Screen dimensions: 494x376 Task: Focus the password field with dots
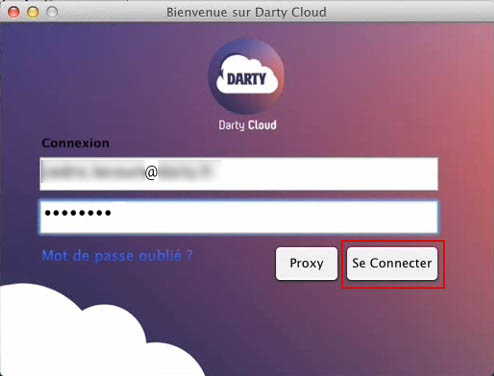239,217
